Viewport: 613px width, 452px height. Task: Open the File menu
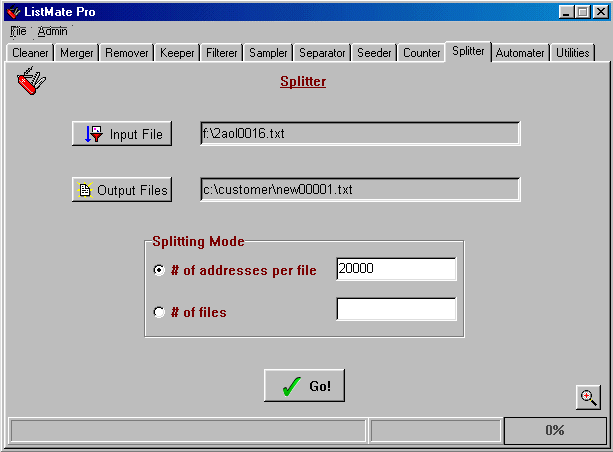pos(18,31)
